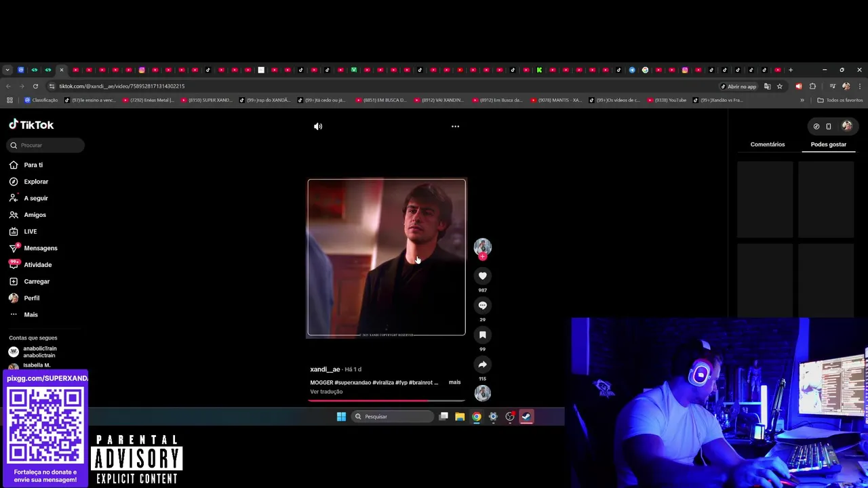Click the taskbar Pesquisar search box
Image resolution: width=868 pixels, height=488 pixels.
[x=393, y=416]
